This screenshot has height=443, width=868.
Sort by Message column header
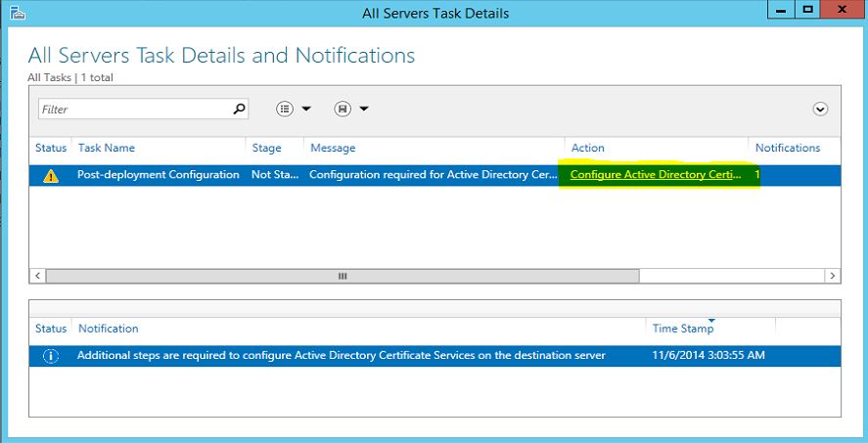(333, 149)
